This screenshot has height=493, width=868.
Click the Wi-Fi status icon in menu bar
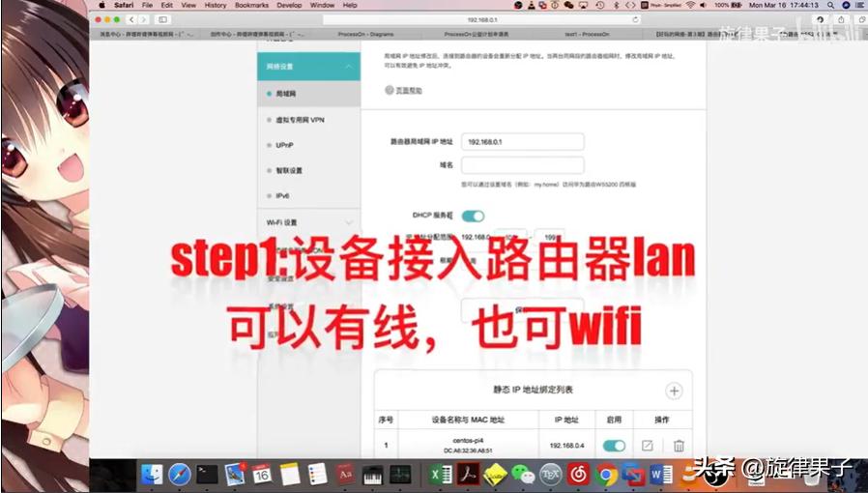click(x=690, y=5)
